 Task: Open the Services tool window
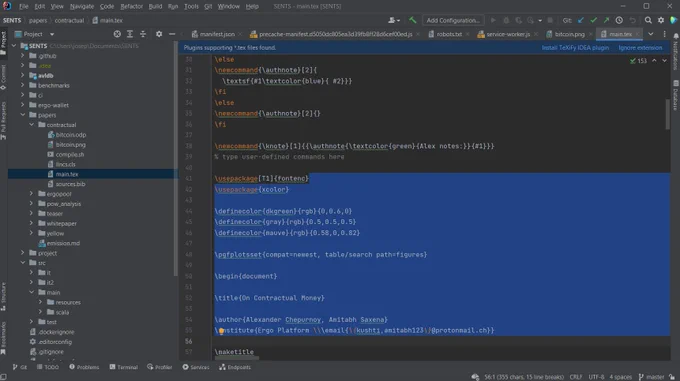pyautogui.click(x=196, y=367)
